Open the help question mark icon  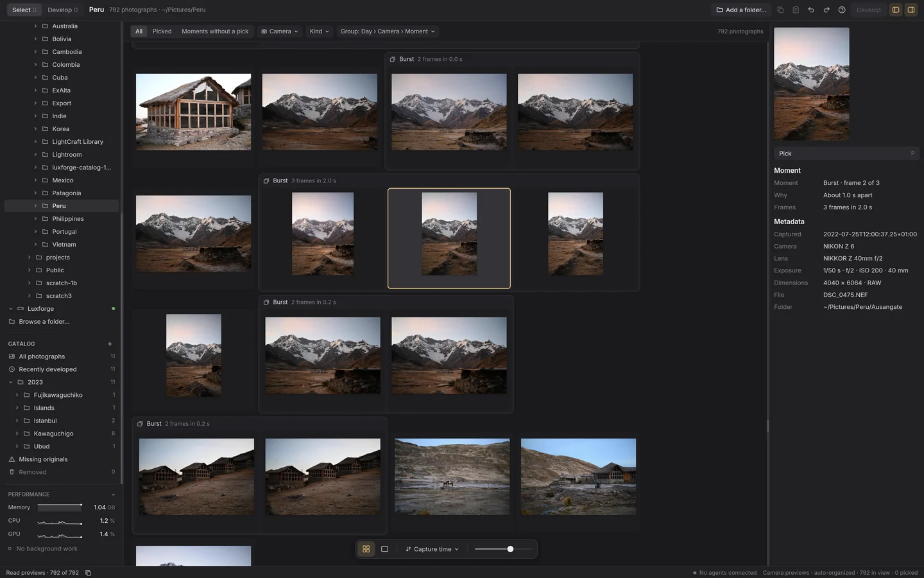(x=842, y=10)
